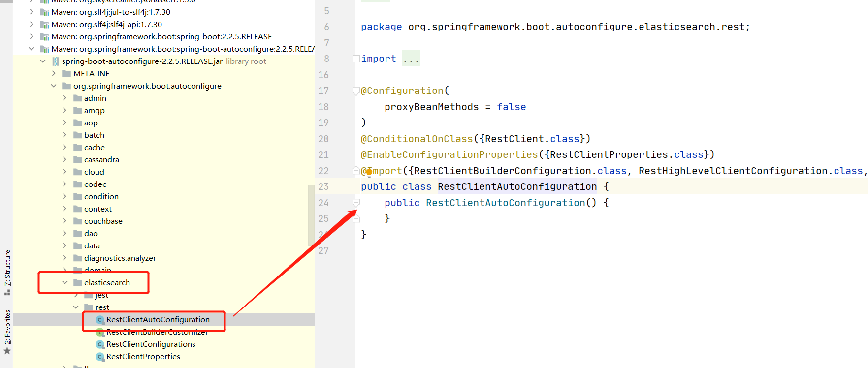Screen dimensions: 868x368
Task: Collapse the rest folder
Action: pos(76,307)
